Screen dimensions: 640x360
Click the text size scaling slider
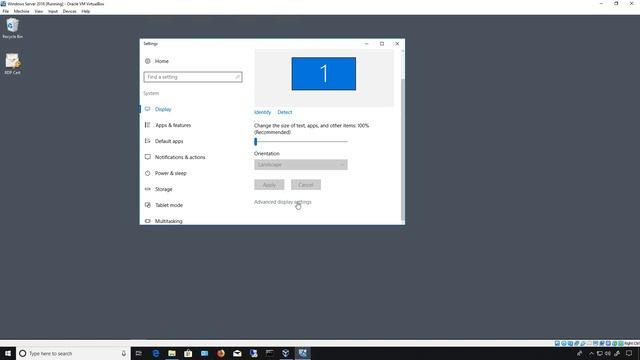(301, 142)
